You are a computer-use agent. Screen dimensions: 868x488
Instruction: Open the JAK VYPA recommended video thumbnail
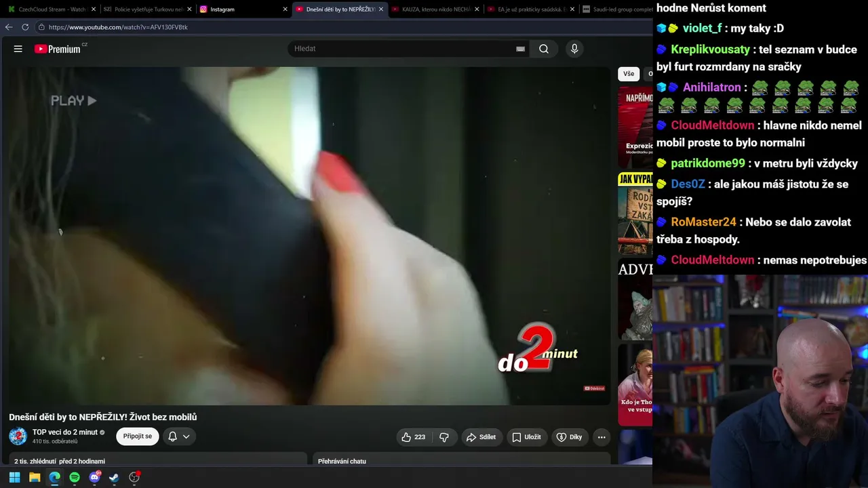coord(635,213)
